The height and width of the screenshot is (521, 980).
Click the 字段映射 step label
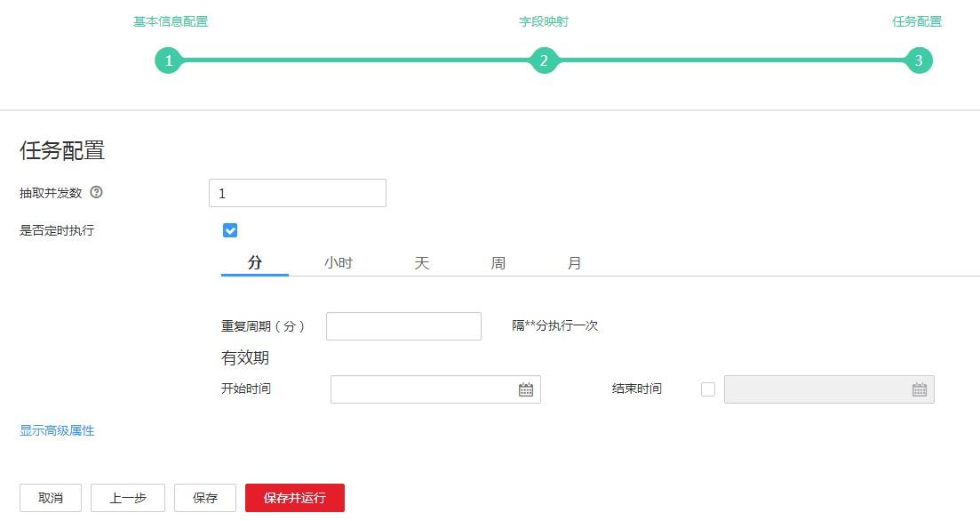click(545, 20)
